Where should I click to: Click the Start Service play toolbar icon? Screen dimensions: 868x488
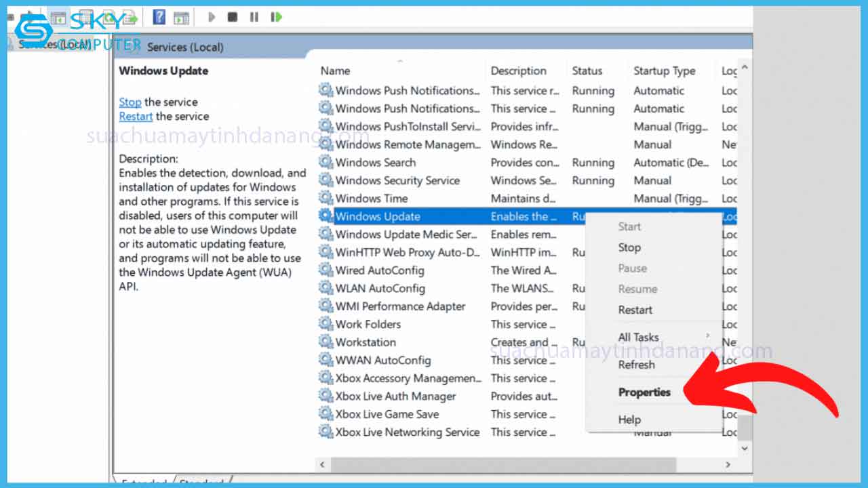[212, 17]
